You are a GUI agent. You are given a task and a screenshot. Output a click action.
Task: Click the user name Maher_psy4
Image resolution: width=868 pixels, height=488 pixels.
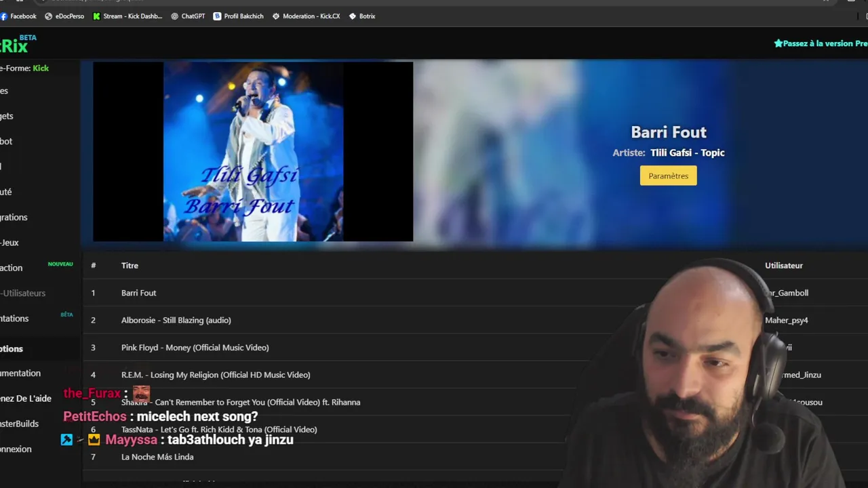pos(787,320)
